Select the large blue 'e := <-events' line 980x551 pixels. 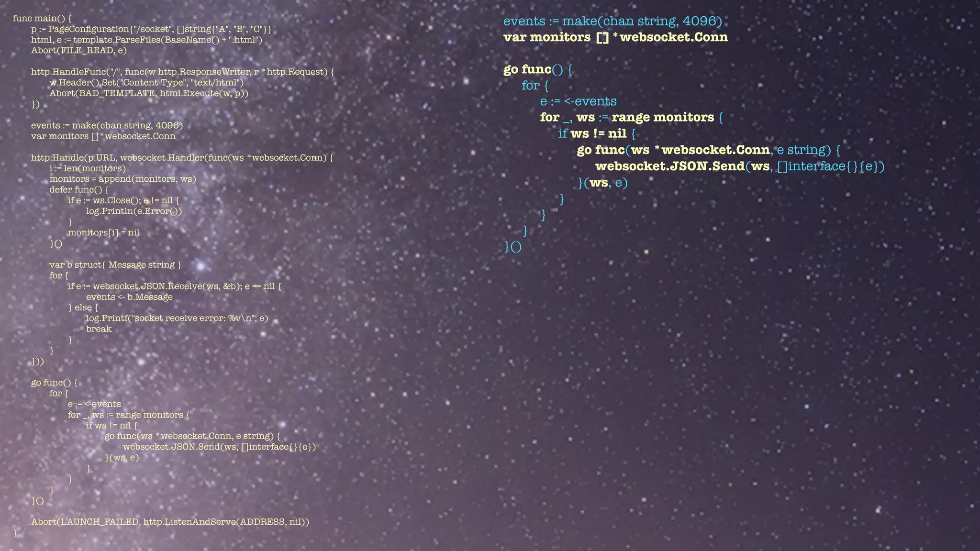tap(578, 101)
